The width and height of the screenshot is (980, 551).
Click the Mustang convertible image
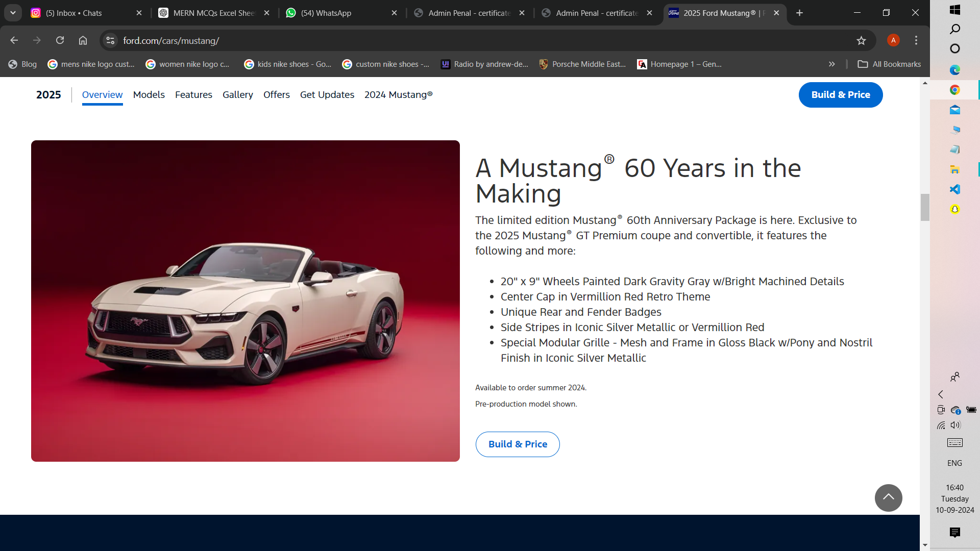pyautogui.click(x=246, y=301)
